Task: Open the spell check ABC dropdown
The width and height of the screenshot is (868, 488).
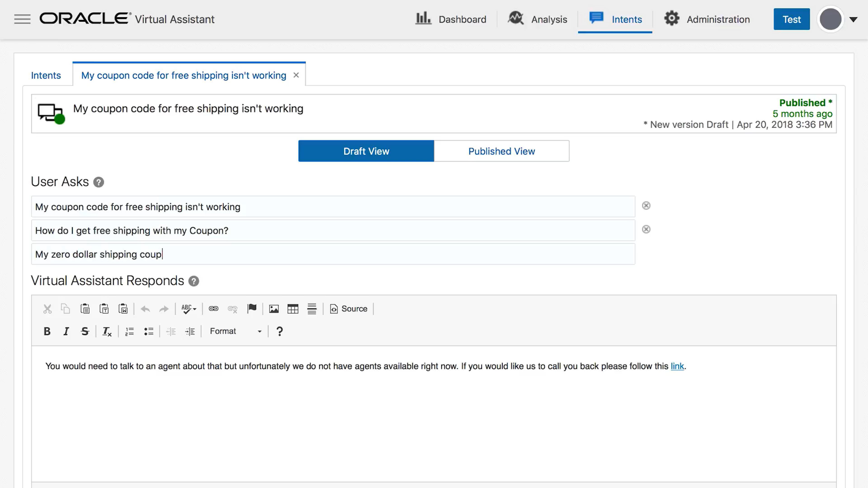Action: (188, 308)
